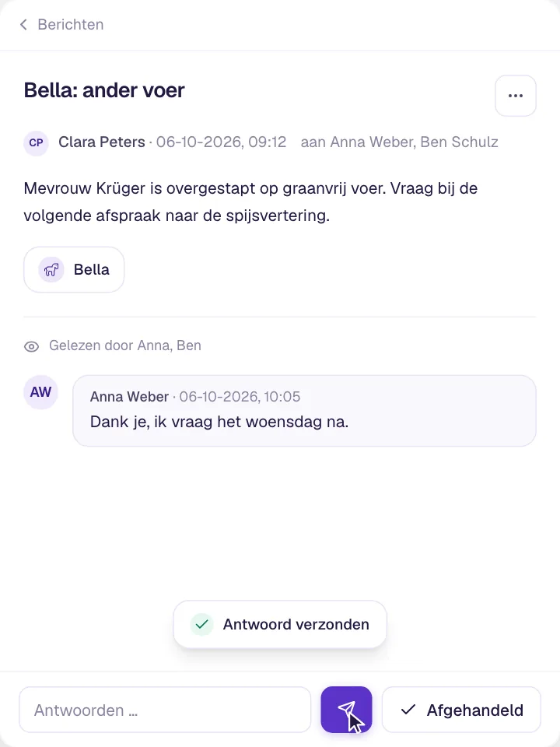Open the Bella patient chip

tap(74, 270)
